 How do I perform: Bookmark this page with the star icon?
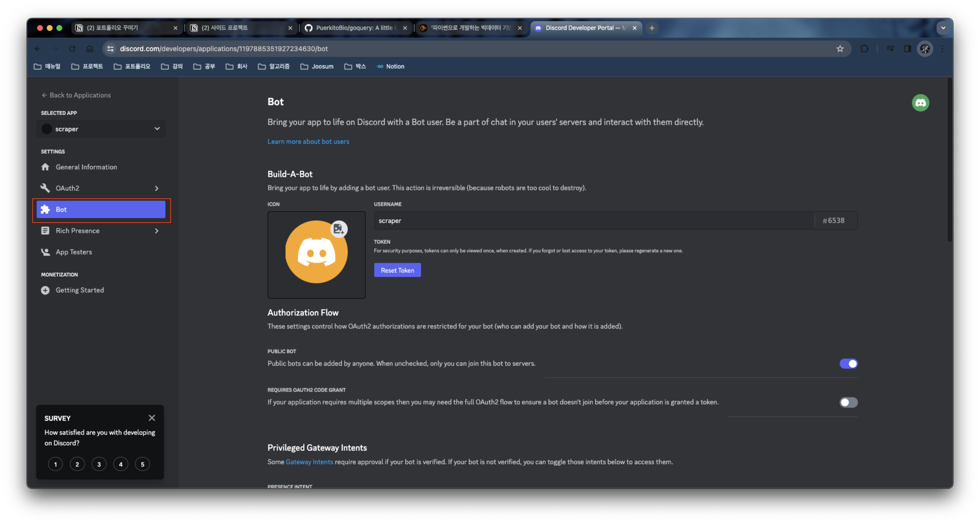840,49
